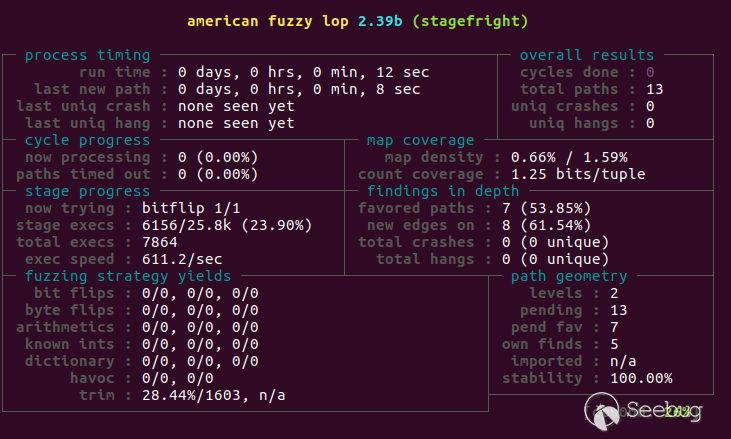Click the levels value '2'

pyautogui.click(x=614, y=293)
